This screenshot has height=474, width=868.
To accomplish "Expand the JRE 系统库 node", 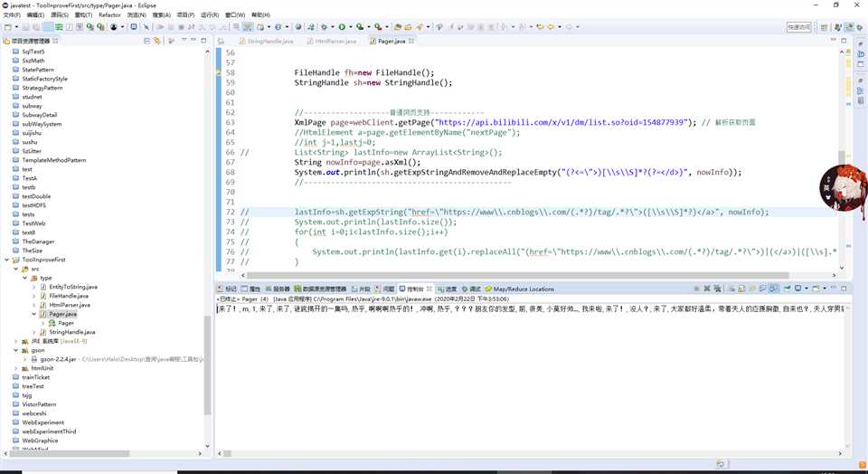I will [x=16, y=341].
